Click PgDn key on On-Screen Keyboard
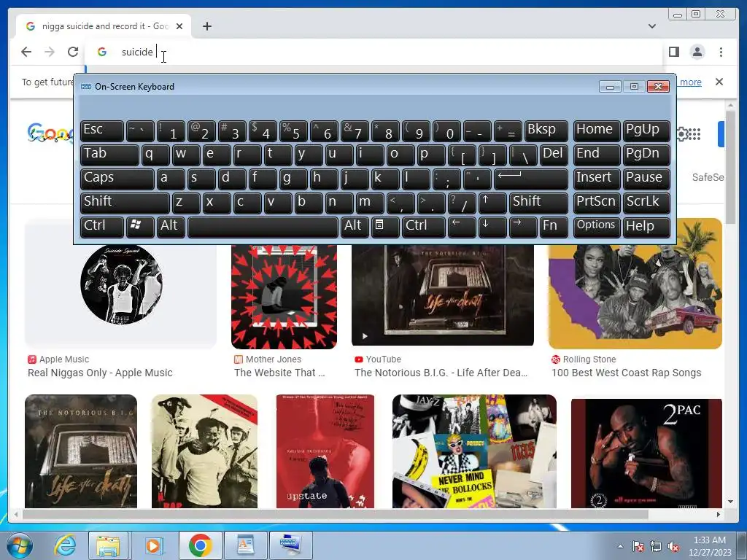This screenshot has height=560, width=747. [x=646, y=155]
